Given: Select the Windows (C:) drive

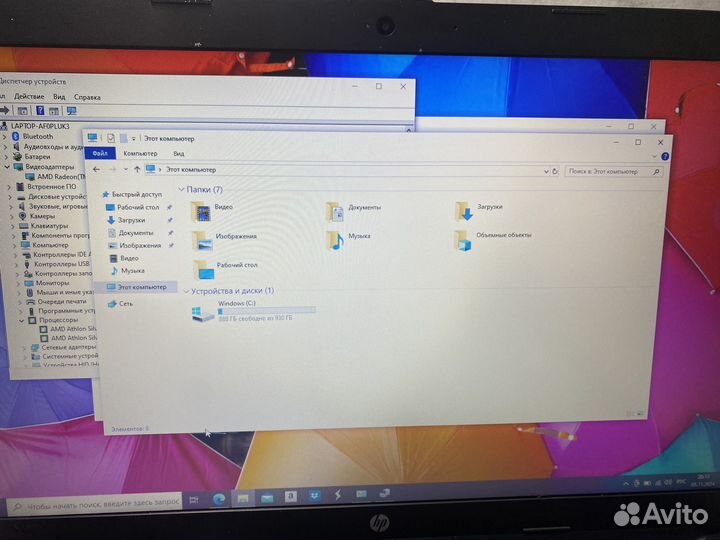Looking at the screenshot, I should pyautogui.click(x=253, y=311).
